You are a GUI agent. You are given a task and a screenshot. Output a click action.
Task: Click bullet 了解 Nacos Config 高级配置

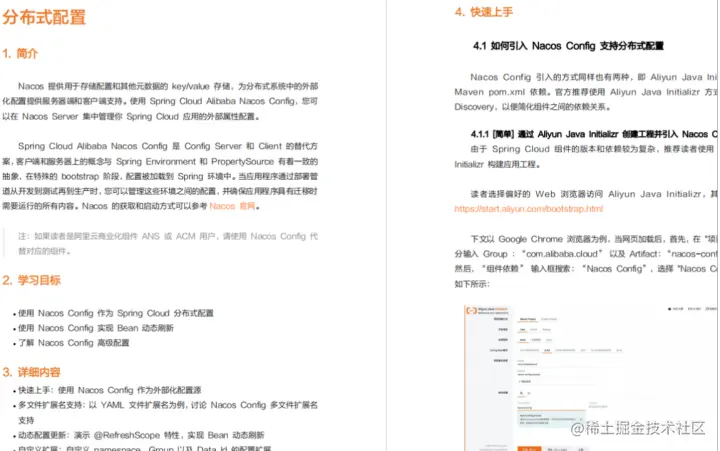pos(73,343)
